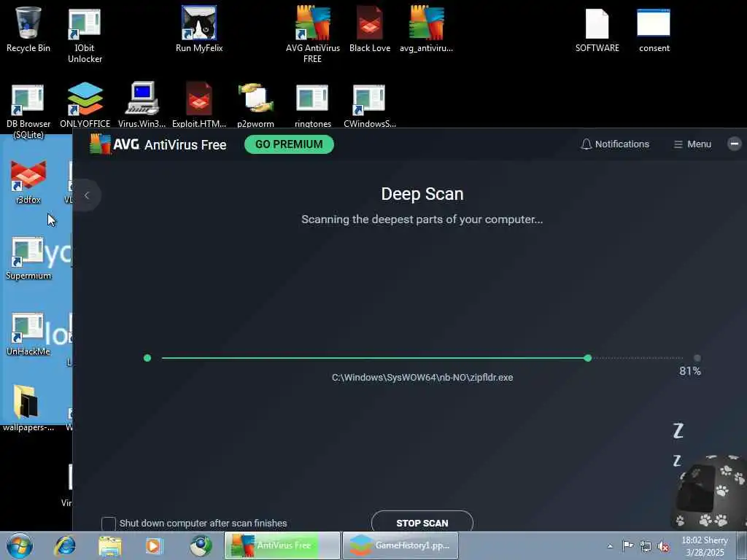Click the scan progress bar start dot

pyautogui.click(x=147, y=357)
